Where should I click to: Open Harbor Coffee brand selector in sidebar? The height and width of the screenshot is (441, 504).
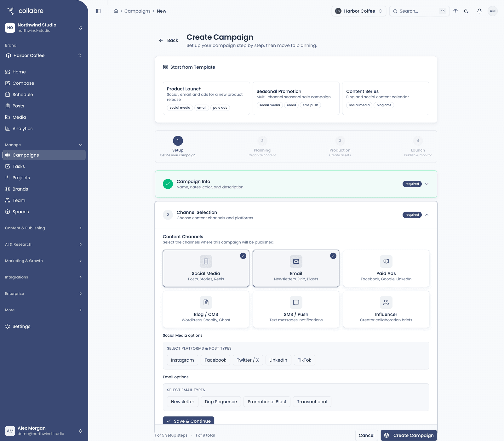click(x=44, y=55)
